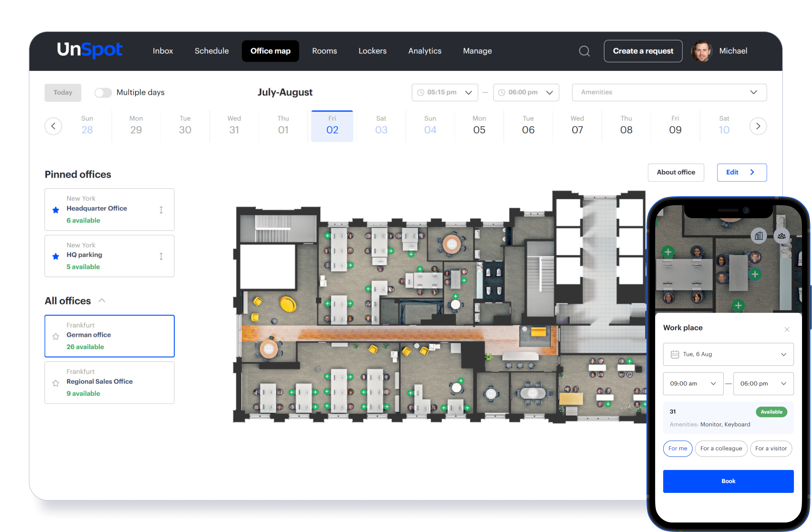This screenshot has height=532, width=812.
Task: Go to next week arrow
Action: [758, 126]
